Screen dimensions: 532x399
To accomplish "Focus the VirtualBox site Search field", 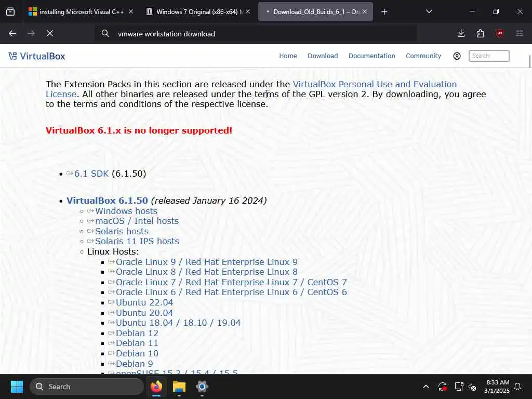I will click(489, 56).
